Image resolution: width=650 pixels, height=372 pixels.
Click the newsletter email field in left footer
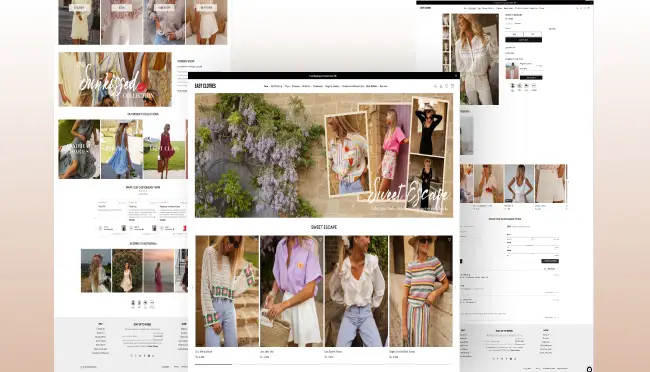[x=138, y=336]
